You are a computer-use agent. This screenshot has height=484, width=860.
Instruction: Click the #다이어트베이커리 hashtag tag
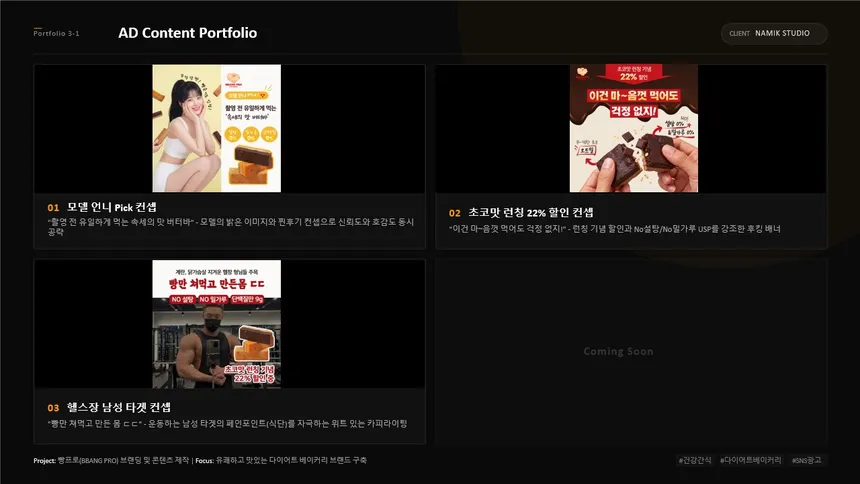pyautogui.click(x=750, y=460)
